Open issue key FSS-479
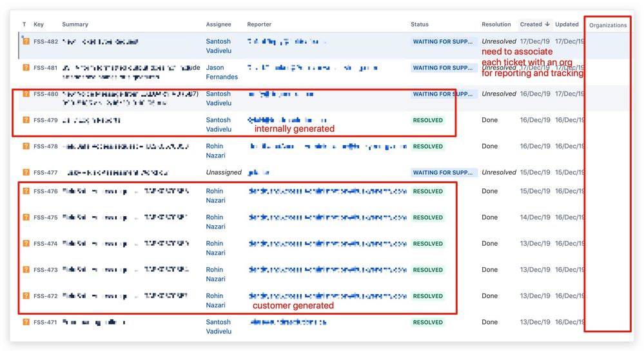 pyautogui.click(x=46, y=121)
